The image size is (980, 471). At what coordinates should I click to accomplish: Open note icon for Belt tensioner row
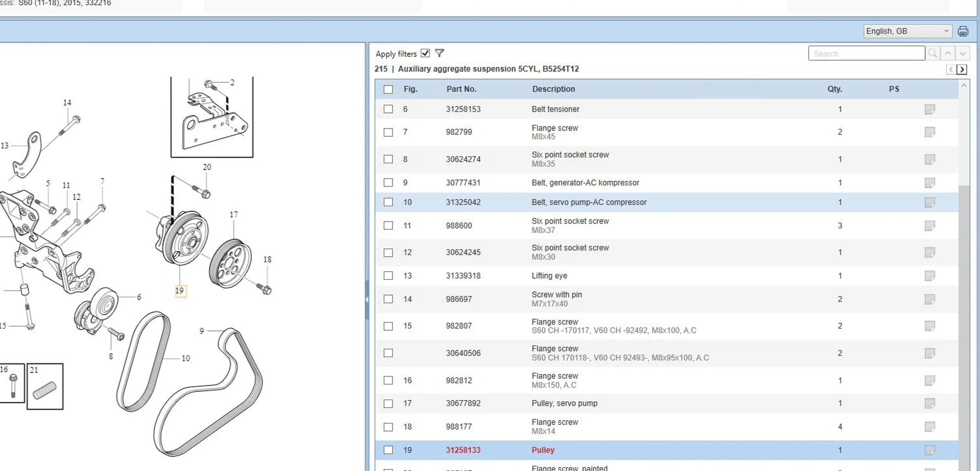pos(929,109)
